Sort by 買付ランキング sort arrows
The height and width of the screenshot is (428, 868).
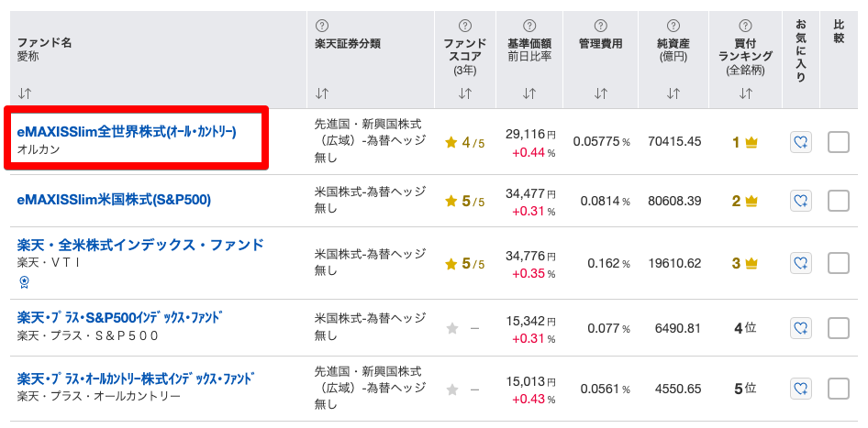[x=745, y=94]
